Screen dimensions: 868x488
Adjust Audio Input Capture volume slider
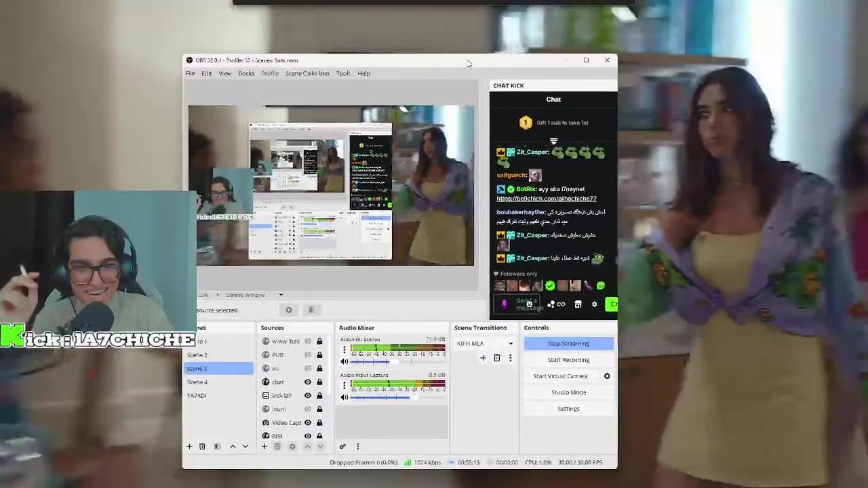click(x=397, y=397)
